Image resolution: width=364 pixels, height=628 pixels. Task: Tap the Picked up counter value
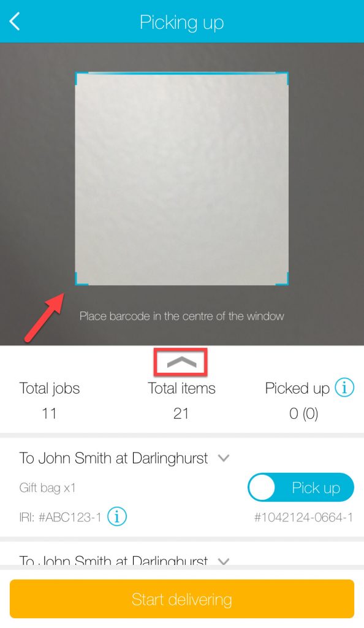tap(303, 414)
